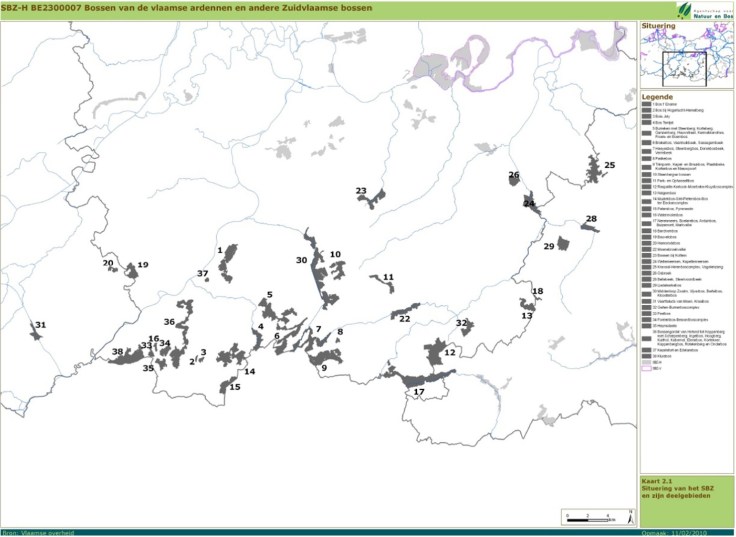Click area label 36 on the map
This screenshot has height=537, width=736.
point(169,322)
